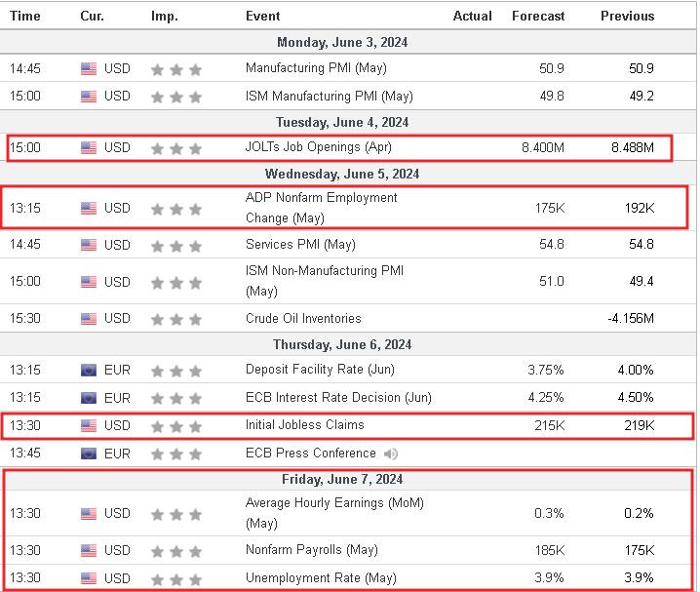
Task: Open the Unemployment Rate (May) event
Action: (x=321, y=578)
